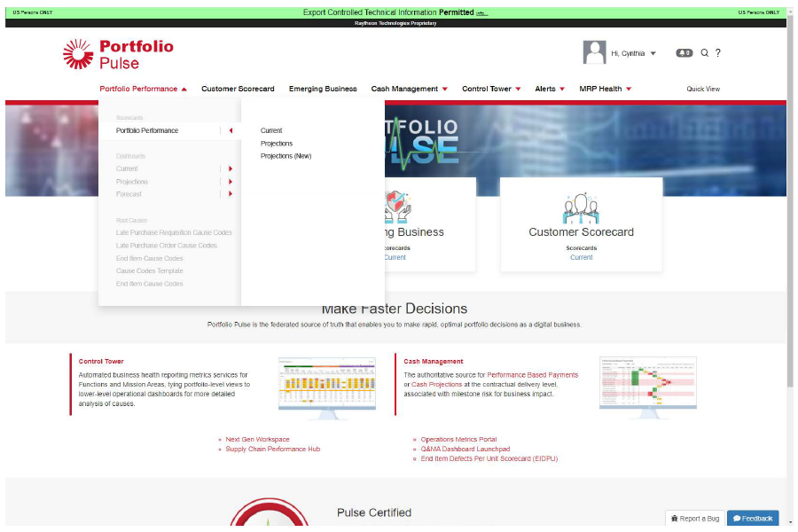Open Current link under Emerging Business card
Image resolution: width=798 pixels, height=532 pixels.
pos(395,258)
